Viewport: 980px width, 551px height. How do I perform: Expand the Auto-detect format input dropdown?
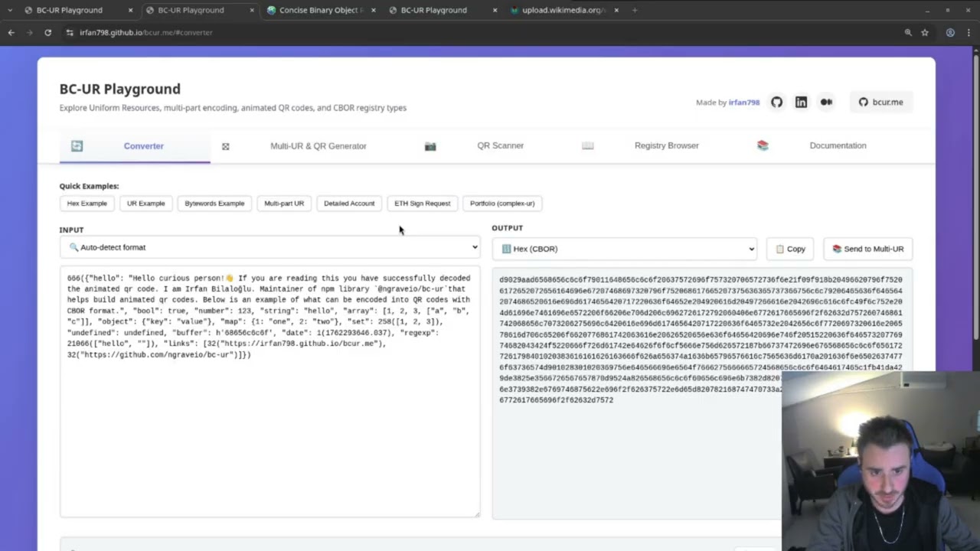(270, 247)
